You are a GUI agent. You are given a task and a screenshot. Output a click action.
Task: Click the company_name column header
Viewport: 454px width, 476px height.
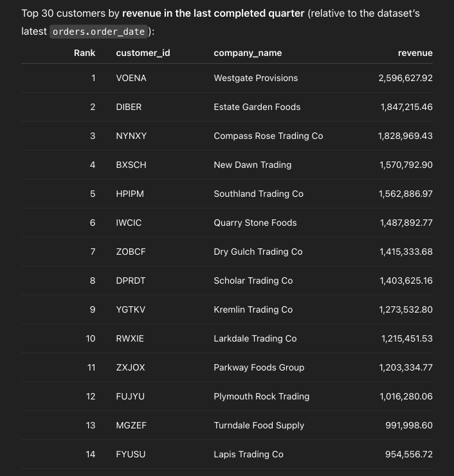coord(248,53)
